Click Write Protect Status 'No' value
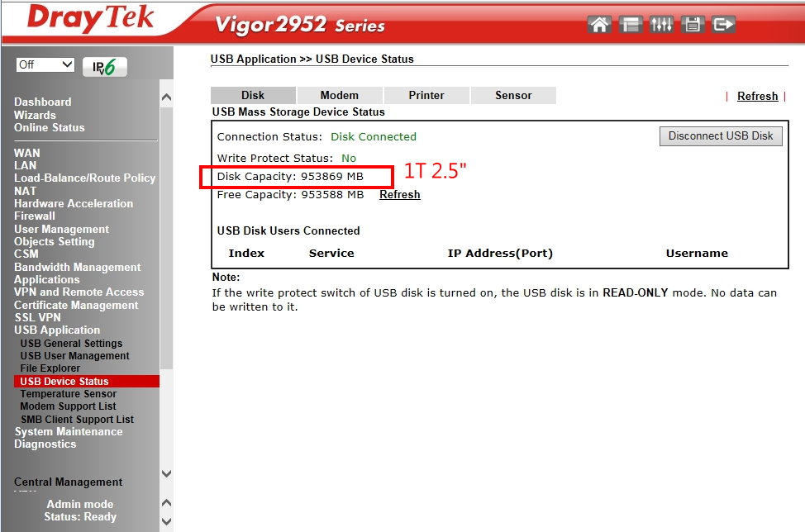Viewport: 805px width, 532px height. 349,158
